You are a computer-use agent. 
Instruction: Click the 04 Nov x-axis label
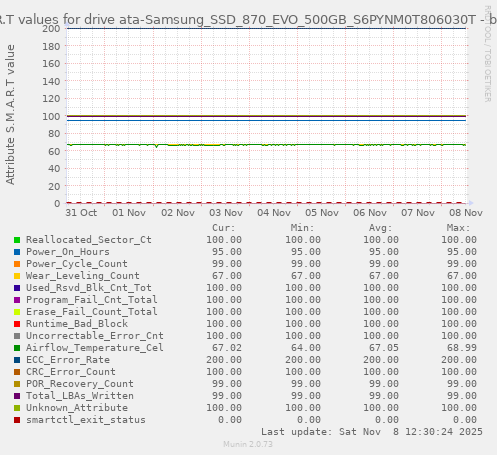tap(274, 213)
